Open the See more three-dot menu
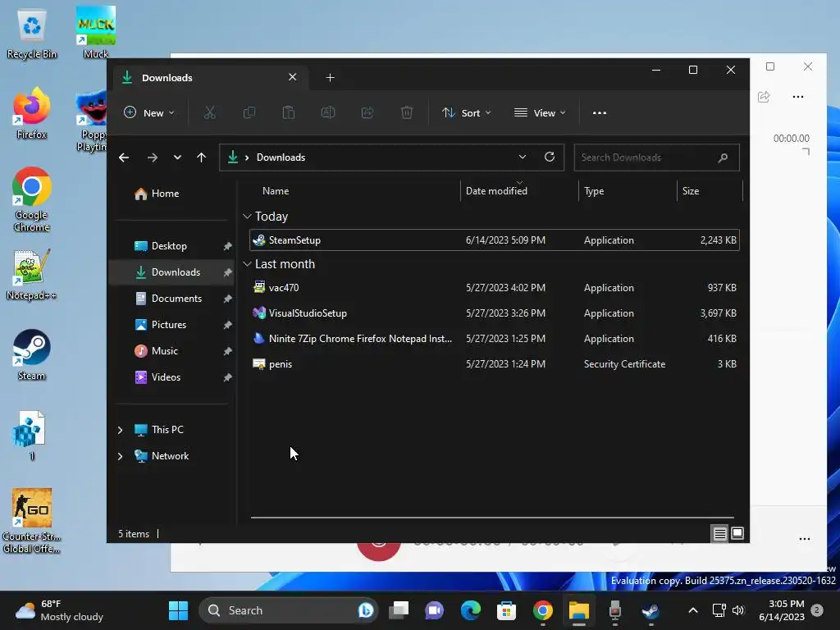Image resolution: width=840 pixels, height=630 pixels. (600, 113)
